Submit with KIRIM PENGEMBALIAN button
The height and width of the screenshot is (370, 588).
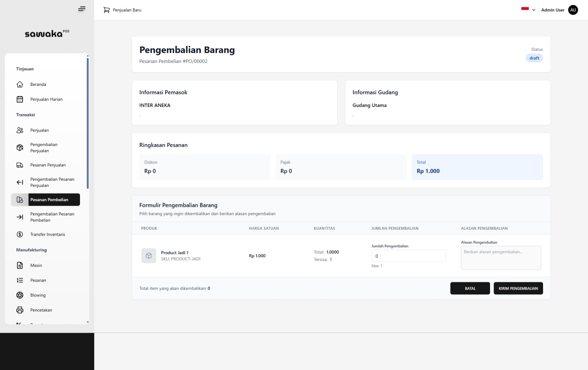point(518,288)
